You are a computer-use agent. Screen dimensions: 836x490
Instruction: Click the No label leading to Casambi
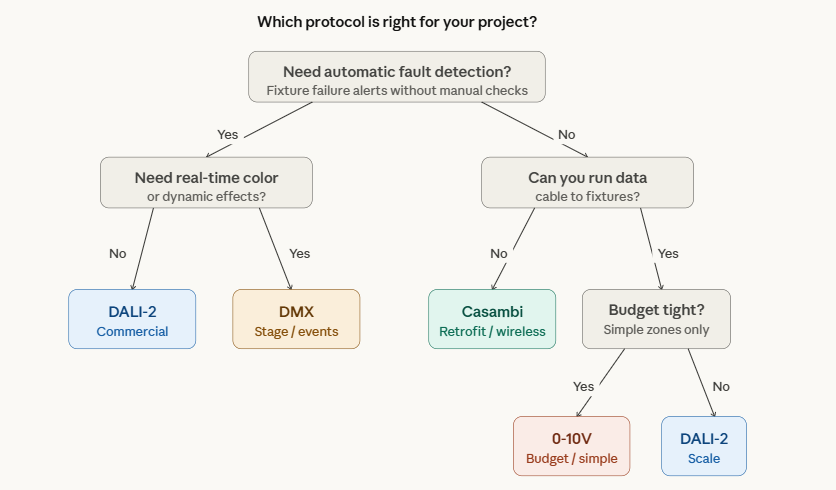click(x=499, y=253)
